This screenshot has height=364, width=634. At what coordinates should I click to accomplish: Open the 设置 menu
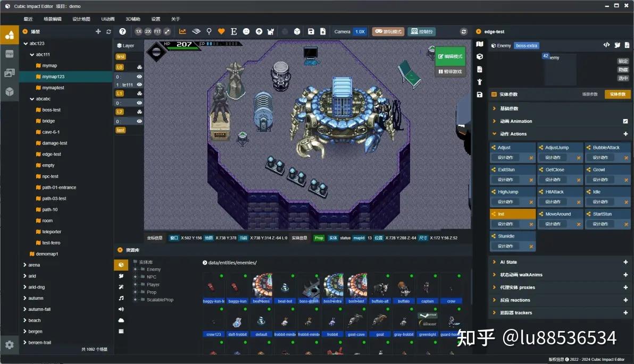pos(156,19)
